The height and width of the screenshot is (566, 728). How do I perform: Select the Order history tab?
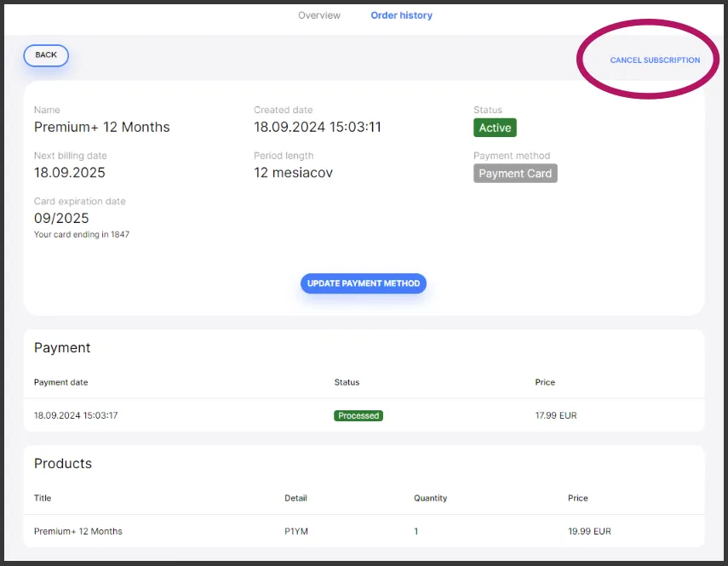coord(401,15)
